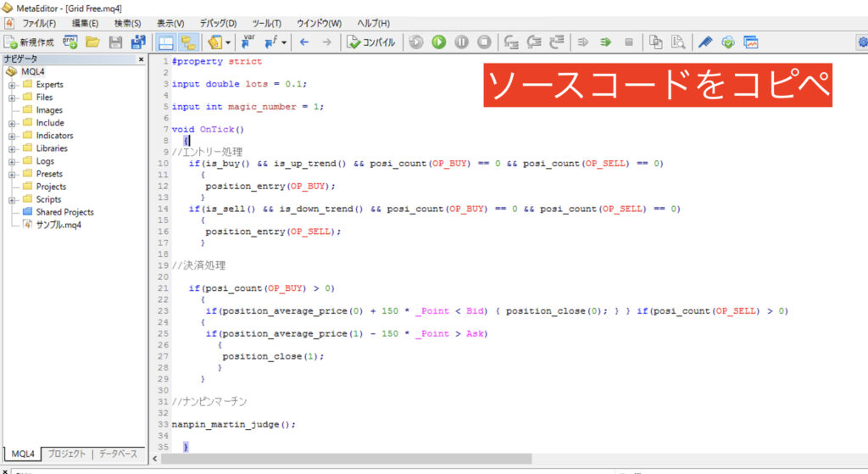Click the MQL wizard styler icon
This screenshot has width=868, height=474.
point(214,42)
